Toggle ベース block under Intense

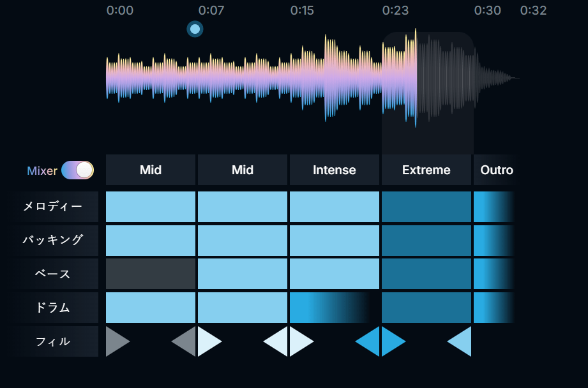[335, 274]
